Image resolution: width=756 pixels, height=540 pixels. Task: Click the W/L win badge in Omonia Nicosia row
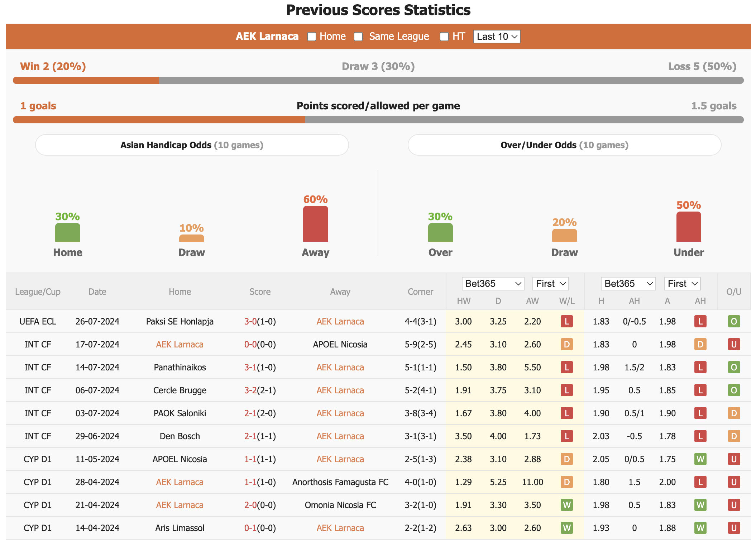(567, 505)
